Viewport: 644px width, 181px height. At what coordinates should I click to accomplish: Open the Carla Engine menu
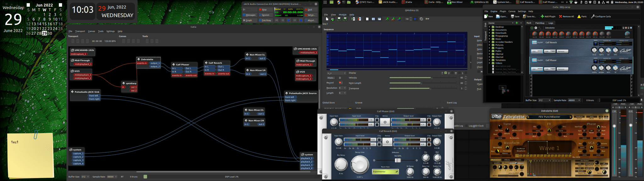pos(494,11)
